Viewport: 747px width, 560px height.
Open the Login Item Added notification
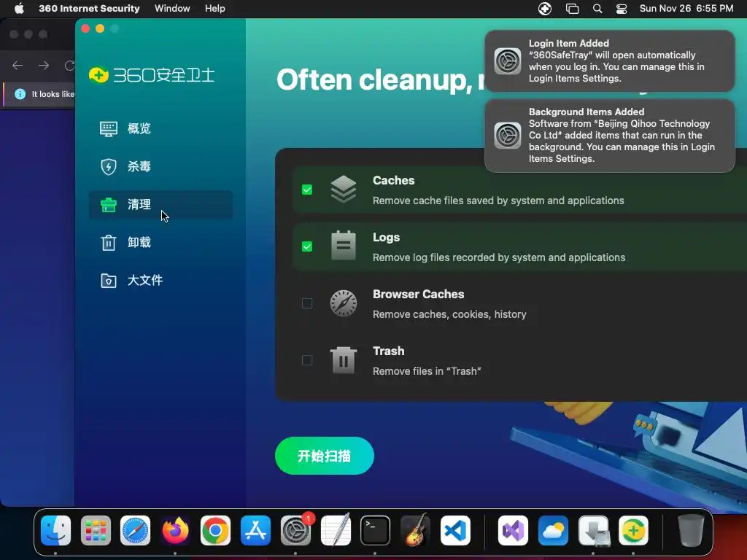610,61
